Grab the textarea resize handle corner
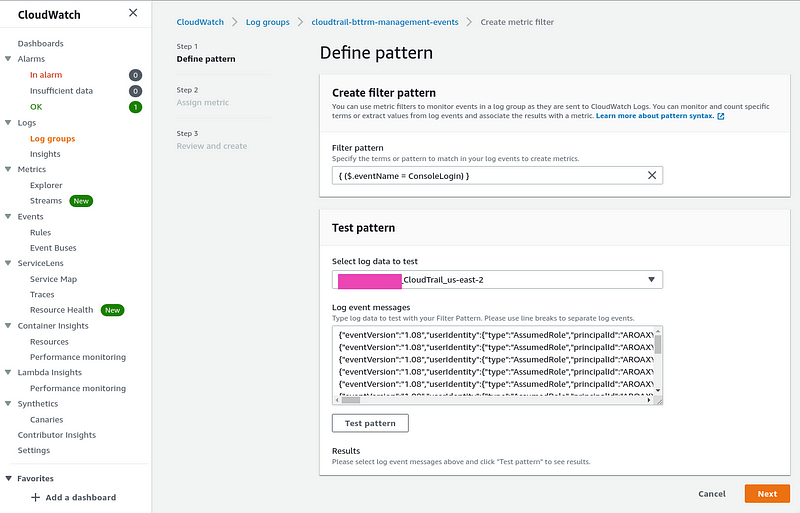Viewport: 800px width, 513px height. pos(659,401)
